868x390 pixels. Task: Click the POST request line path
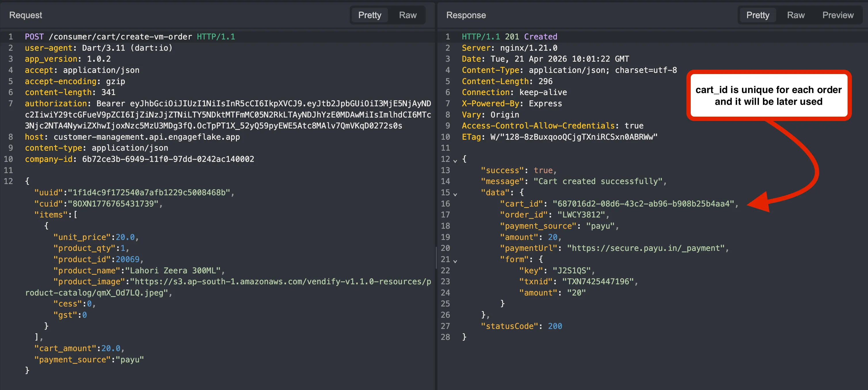pyautogui.click(x=120, y=37)
